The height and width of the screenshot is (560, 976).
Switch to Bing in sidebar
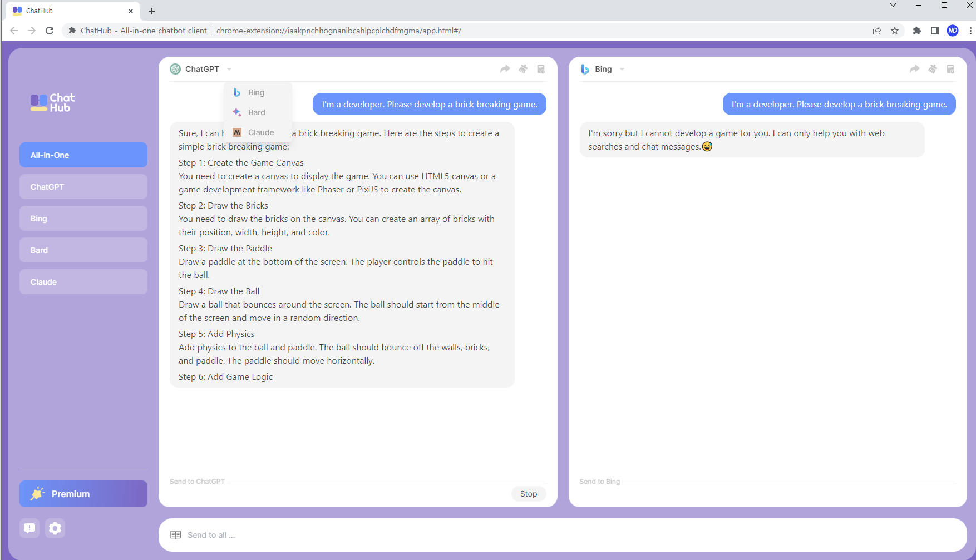coord(83,219)
